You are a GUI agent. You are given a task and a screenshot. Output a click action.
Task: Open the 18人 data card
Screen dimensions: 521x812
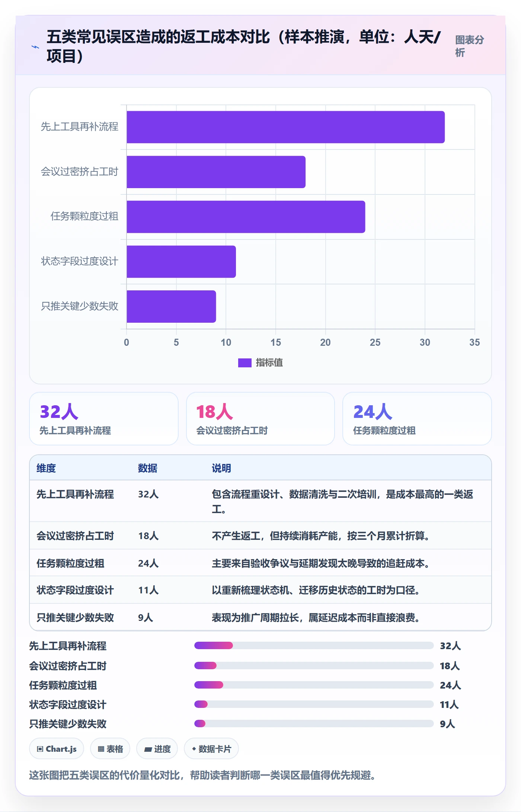click(x=260, y=419)
